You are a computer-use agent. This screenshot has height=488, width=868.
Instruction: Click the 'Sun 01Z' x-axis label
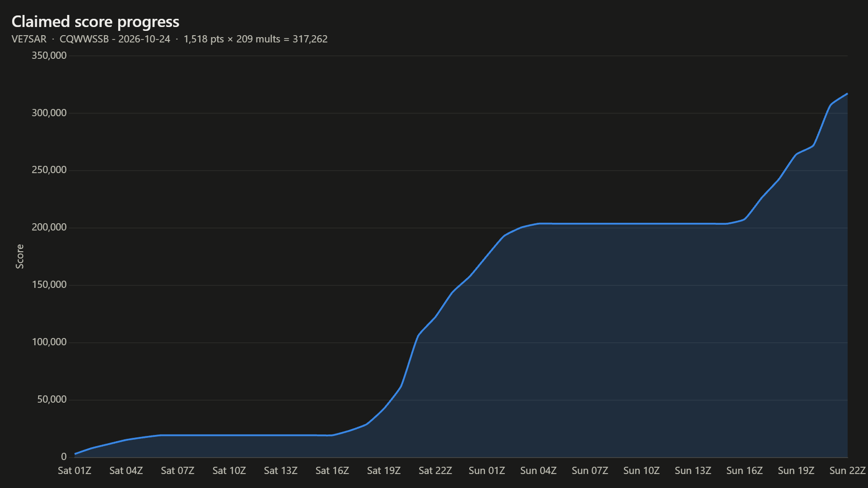pos(487,471)
